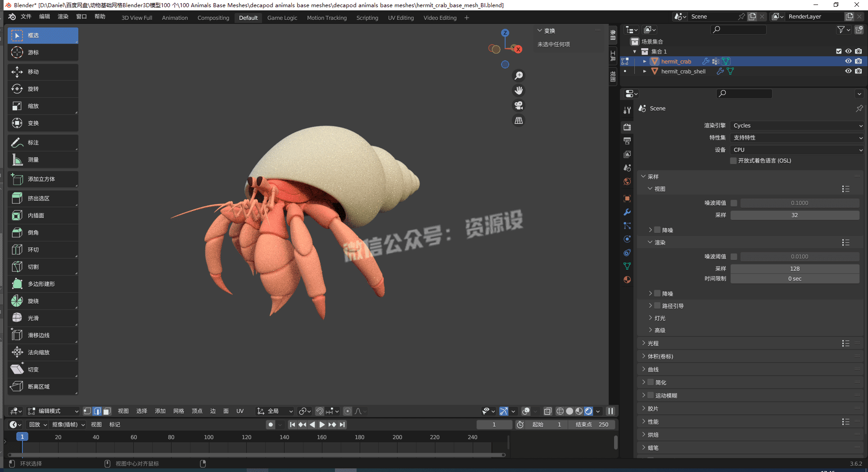Select the 缩放 scale tool
The height and width of the screenshot is (472, 868).
[43, 106]
